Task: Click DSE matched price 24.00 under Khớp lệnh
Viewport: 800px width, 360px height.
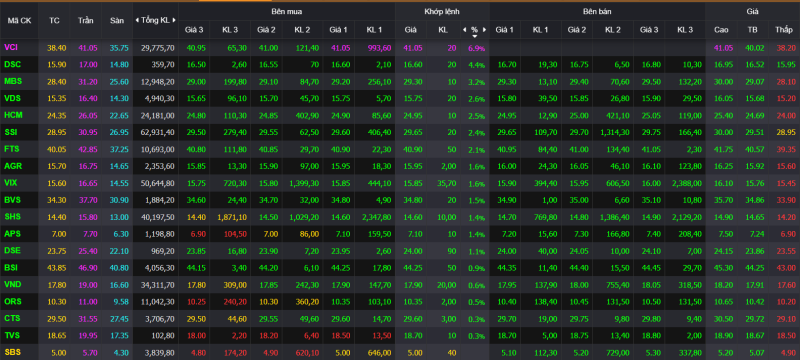Action: click(x=413, y=251)
